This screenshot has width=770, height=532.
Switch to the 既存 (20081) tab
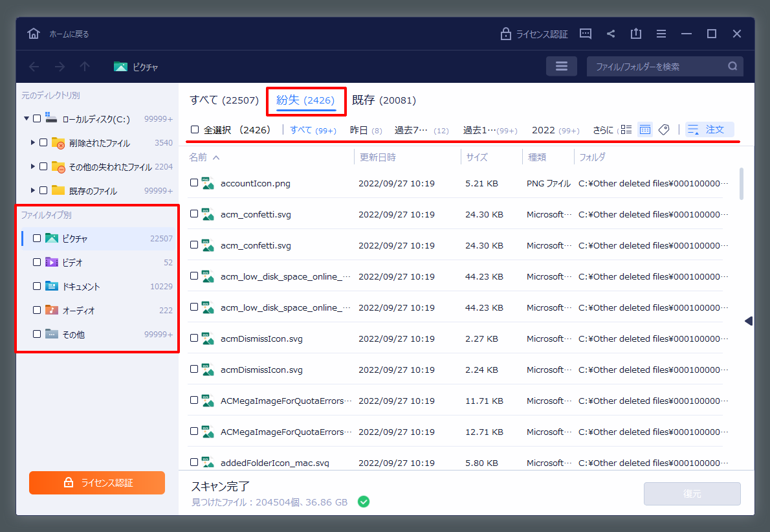[384, 100]
